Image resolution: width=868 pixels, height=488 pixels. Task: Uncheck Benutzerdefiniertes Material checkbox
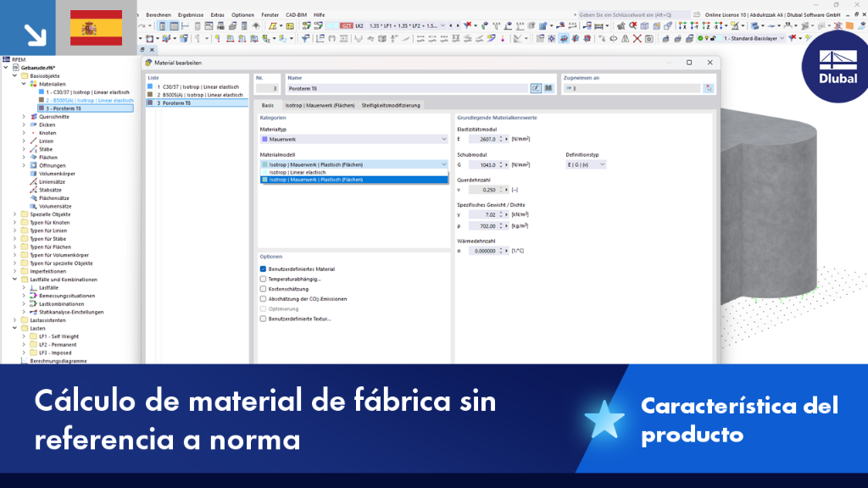tap(263, 269)
